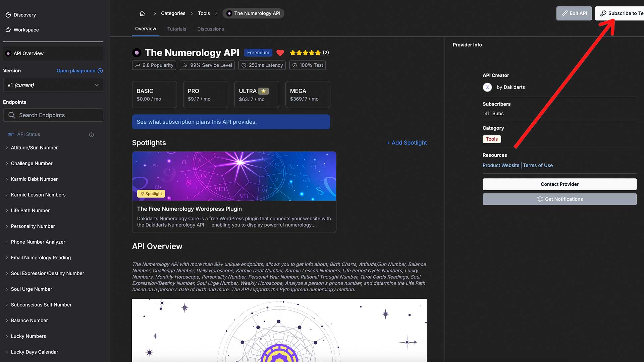Click the Open playground arrow icon
644x362 pixels.
tap(100, 71)
